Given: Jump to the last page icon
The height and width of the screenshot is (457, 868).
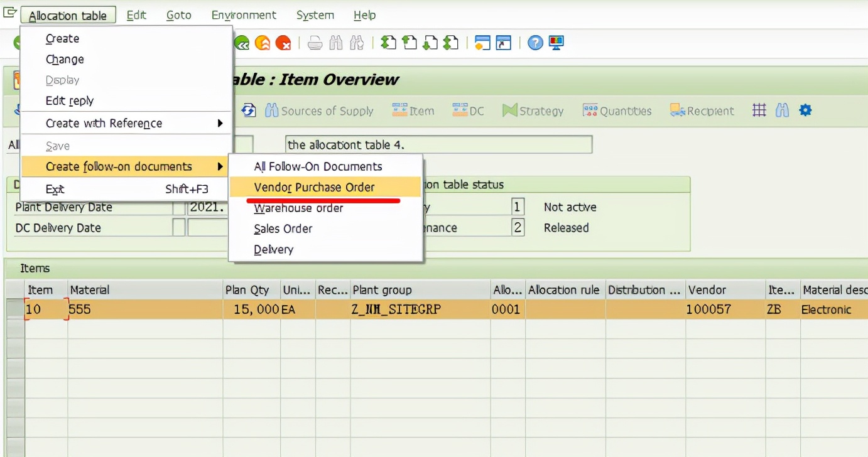Looking at the screenshot, I should (451, 43).
